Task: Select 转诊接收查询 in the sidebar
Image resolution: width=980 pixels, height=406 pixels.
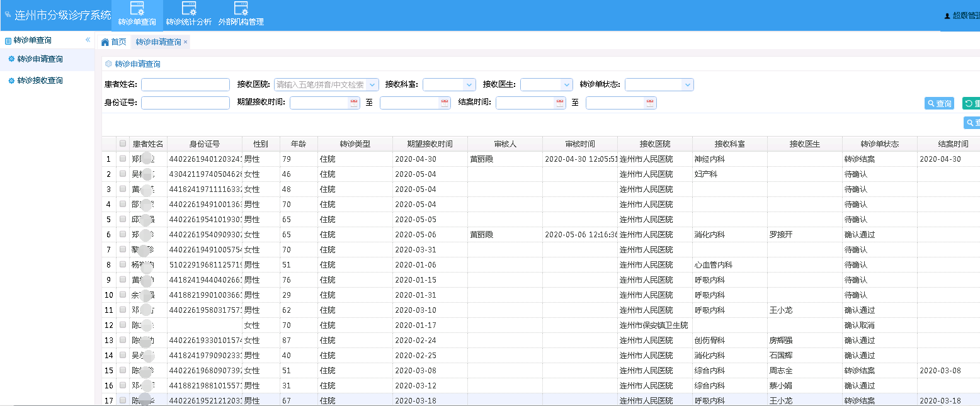Action: (x=40, y=81)
